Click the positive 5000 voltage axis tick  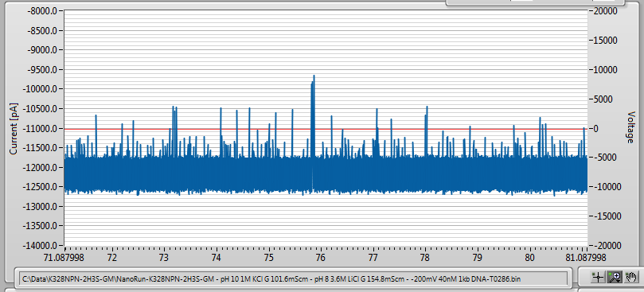tap(603, 99)
